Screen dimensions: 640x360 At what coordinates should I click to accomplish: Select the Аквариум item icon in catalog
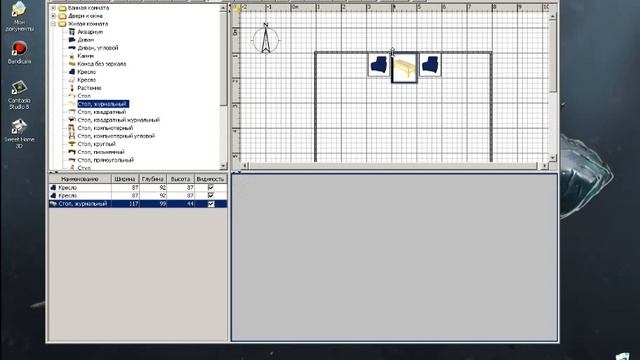tap(72, 31)
